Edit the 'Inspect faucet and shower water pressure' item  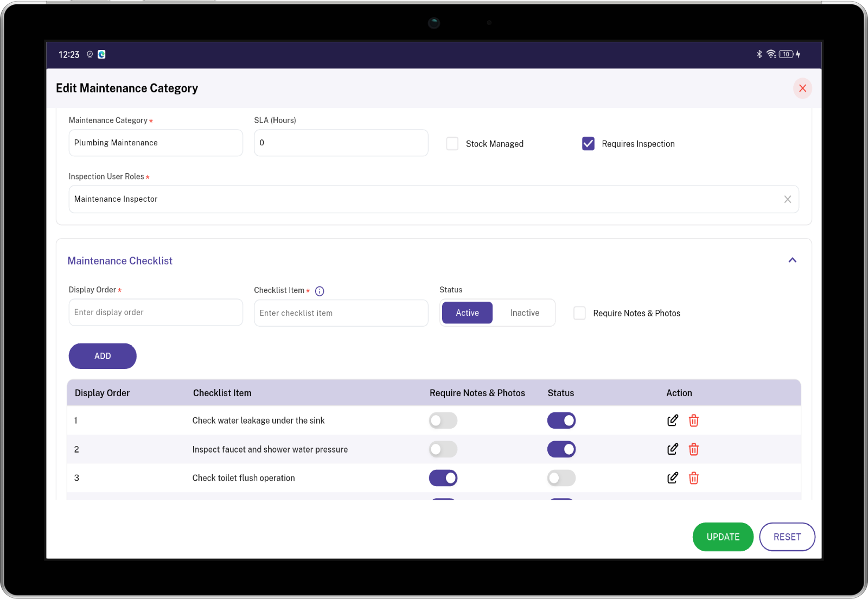pyautogui.click(x=673, y=449)
